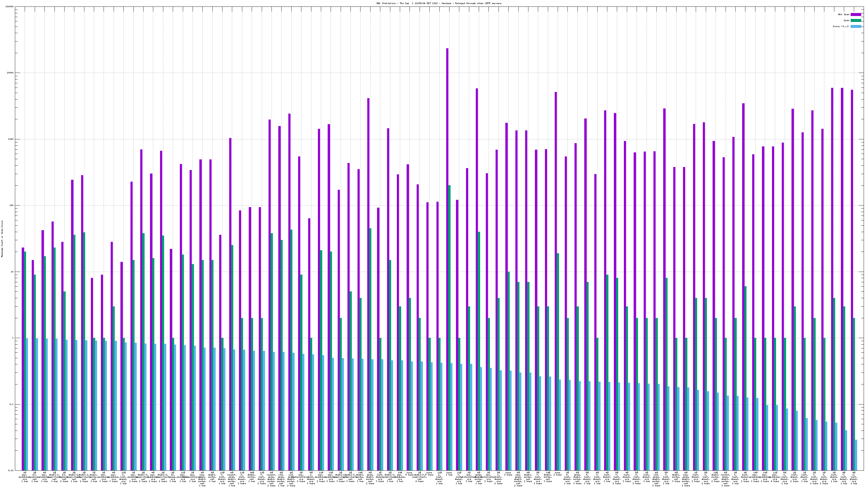Click the 'none 2 hops' x-axis label
Viewport: 868px width, 488px height.
tap(557, 474)
